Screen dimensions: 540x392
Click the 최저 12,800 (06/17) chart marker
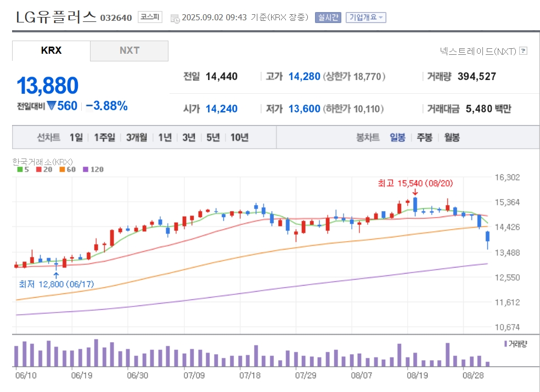click(56, 284)
